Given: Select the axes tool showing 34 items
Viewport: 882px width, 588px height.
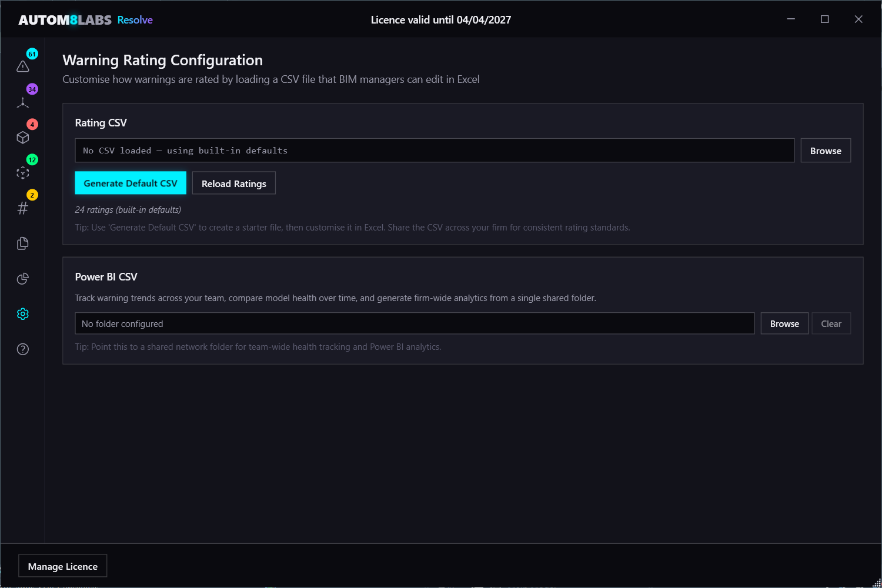Looking at the screenshot, I should pos(22,102).
